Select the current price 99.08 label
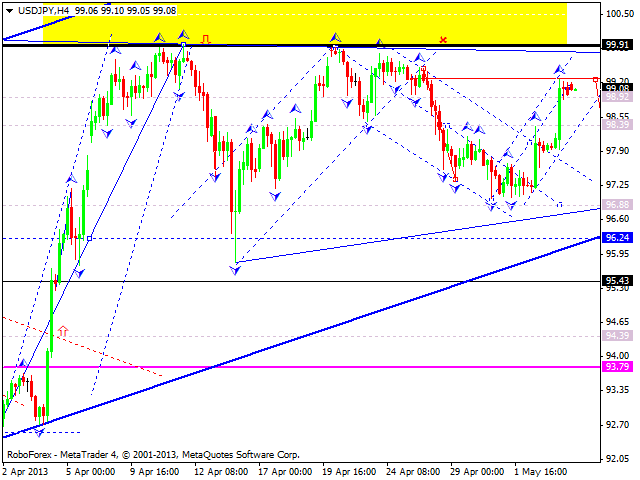640x480 pixels. (617, 88)
